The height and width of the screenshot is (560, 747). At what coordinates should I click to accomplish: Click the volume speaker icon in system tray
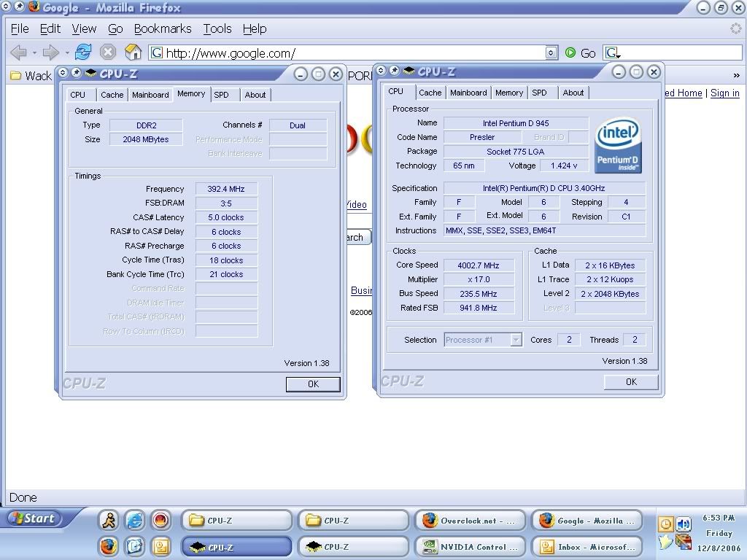684,525
